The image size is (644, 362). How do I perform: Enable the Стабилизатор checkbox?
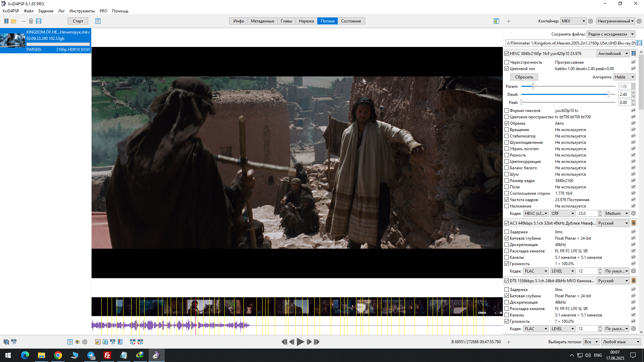pos(507,136)
